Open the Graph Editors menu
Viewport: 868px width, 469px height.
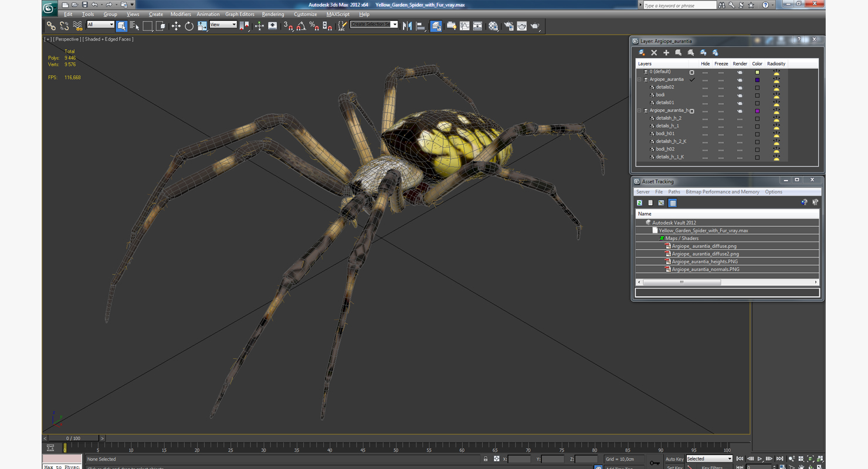click(240, 14)
